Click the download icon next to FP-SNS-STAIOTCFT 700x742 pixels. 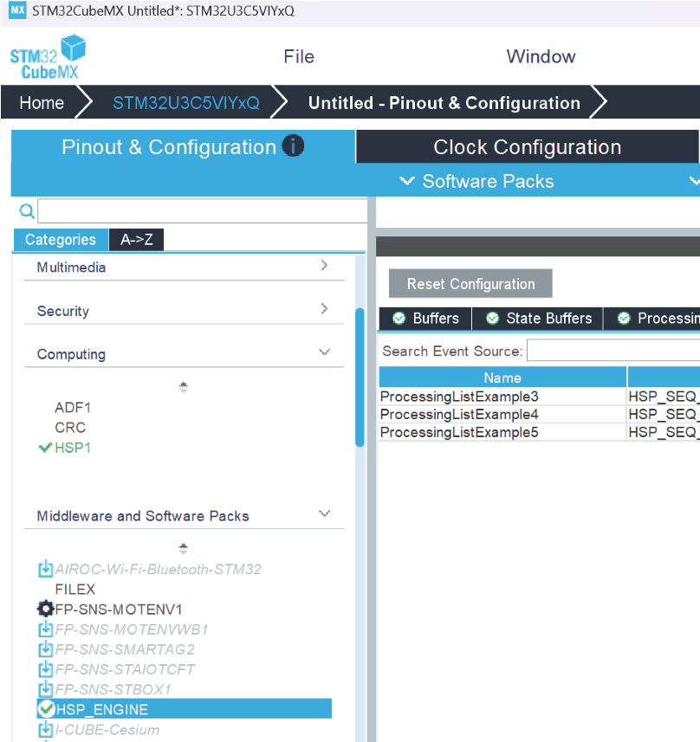[x=45, y=669]
